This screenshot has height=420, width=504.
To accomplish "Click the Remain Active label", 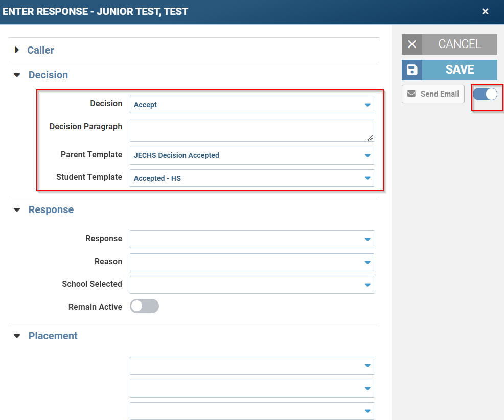I will [95, 307].
